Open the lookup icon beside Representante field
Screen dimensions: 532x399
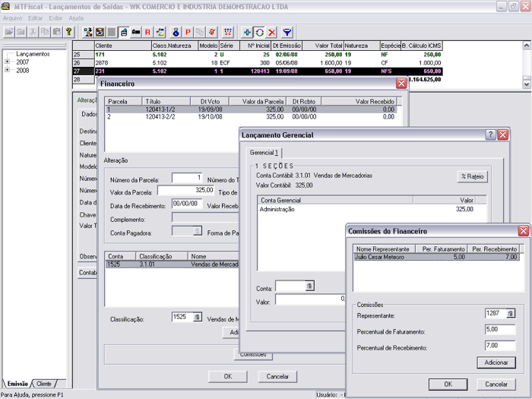click(511, 313)
